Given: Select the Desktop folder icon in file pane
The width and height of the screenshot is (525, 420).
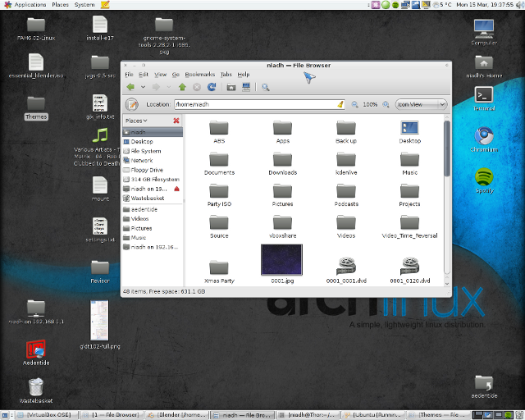Looking at the screenshot, I should (x=410, y=132).
